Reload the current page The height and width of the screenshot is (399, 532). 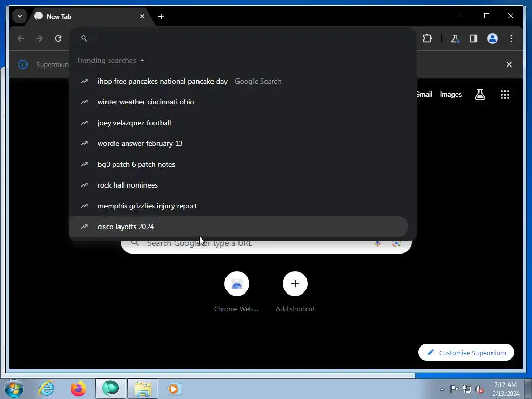coord(58,38)
